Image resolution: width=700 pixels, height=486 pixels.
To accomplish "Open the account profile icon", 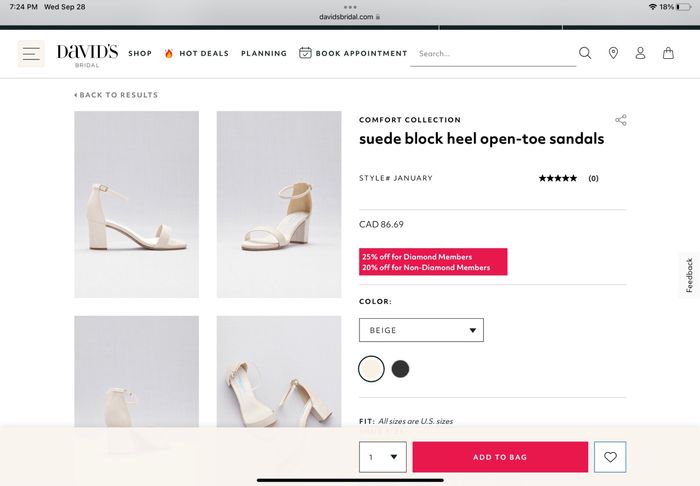I will click(640, 53).
